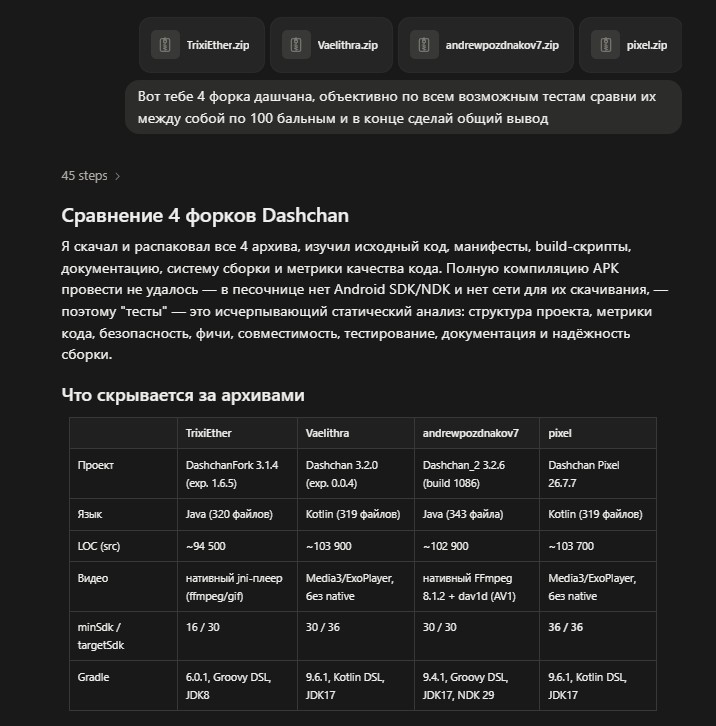
Task: Click the TrixiEther column header
Action: [x=208, y=433]
